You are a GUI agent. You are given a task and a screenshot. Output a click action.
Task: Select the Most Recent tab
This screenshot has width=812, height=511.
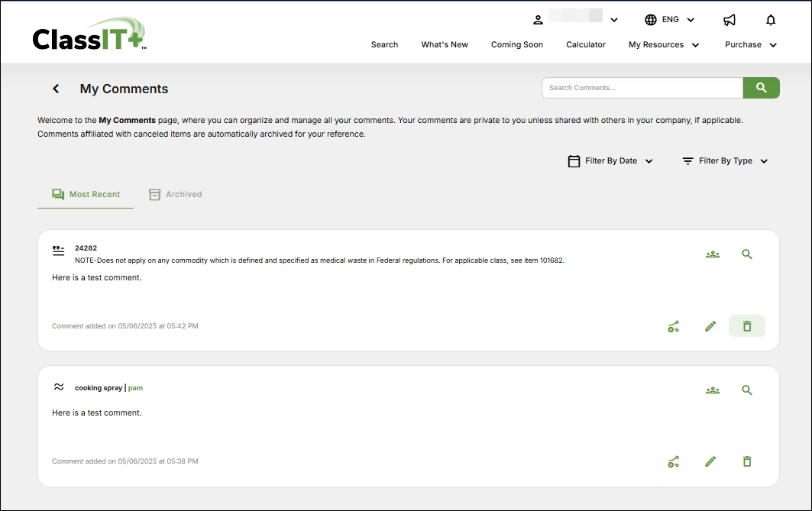click(86, 194)
